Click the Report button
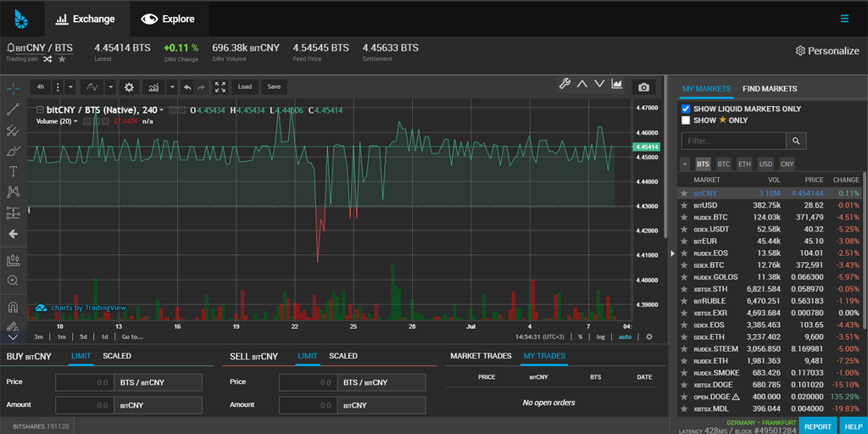The height and width of the screenshot is (434, 868). tap(818, 426)
